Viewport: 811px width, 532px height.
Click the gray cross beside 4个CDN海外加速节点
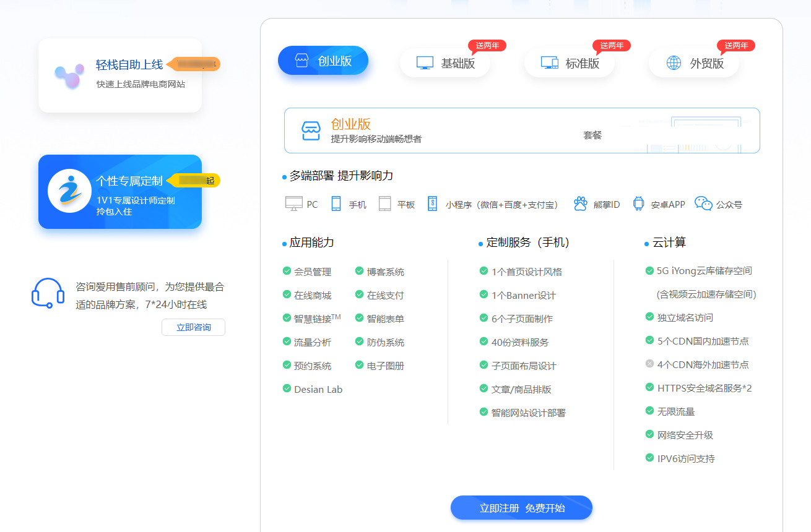click(649, 364)
